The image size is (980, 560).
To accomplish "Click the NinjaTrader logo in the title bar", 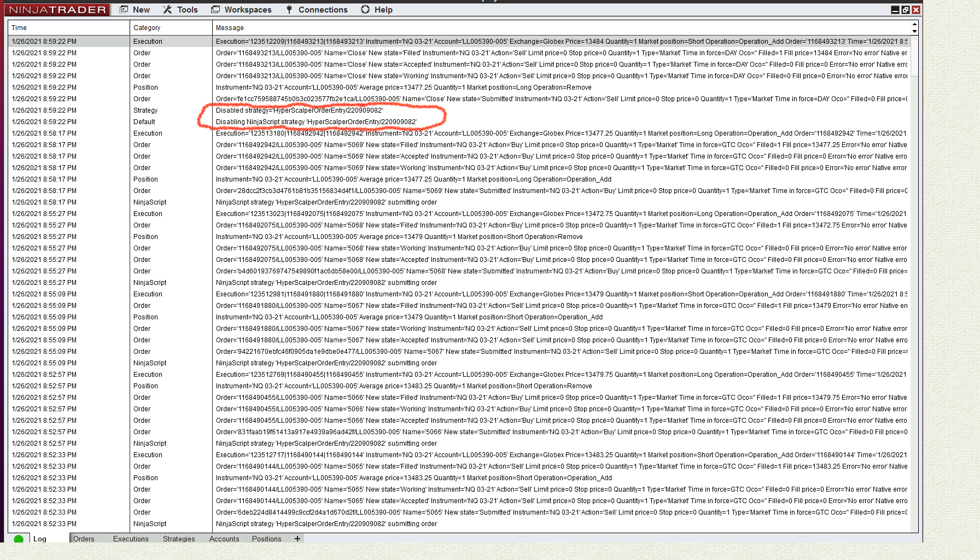I will (x=57, y=10).
